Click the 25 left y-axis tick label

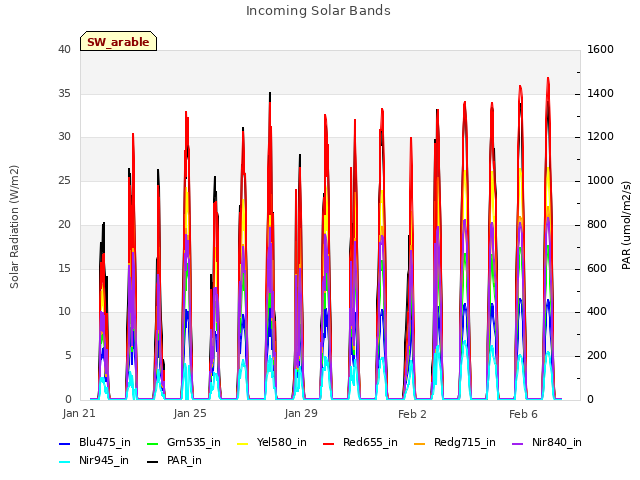coord(64,180)
